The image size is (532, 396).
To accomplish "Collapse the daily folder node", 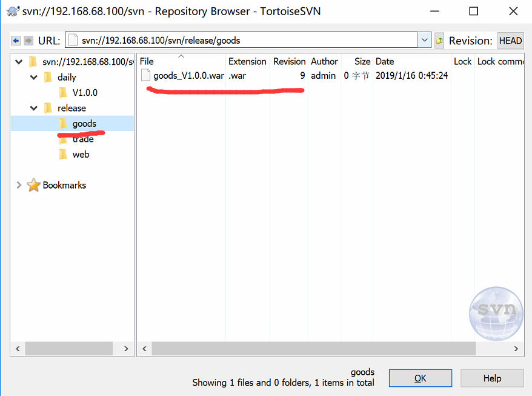I will pos(34,78).
